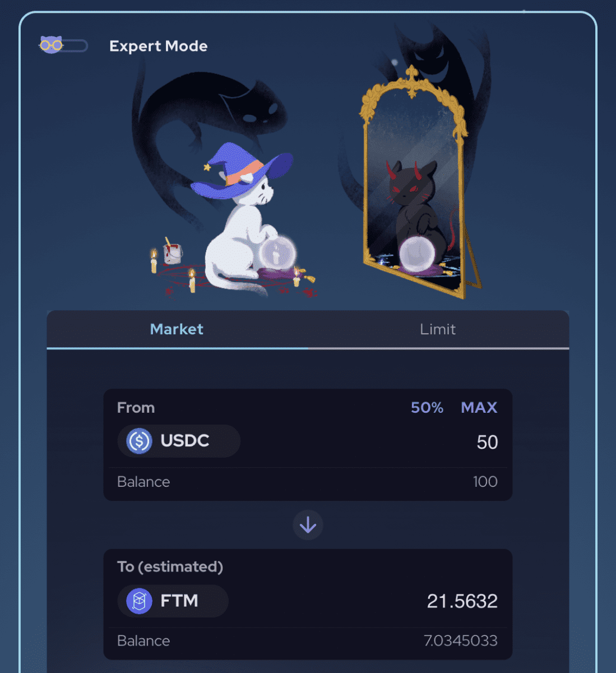Screen dimensions: 616x673
Task: Click the Expert Mode label text
Action: [159, 46]
